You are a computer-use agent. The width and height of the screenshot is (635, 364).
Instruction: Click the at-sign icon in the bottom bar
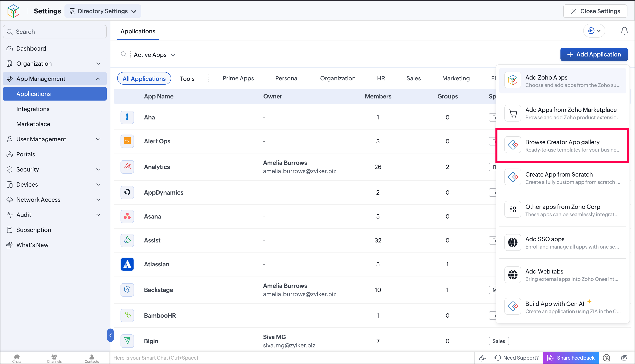coord(606,358)
